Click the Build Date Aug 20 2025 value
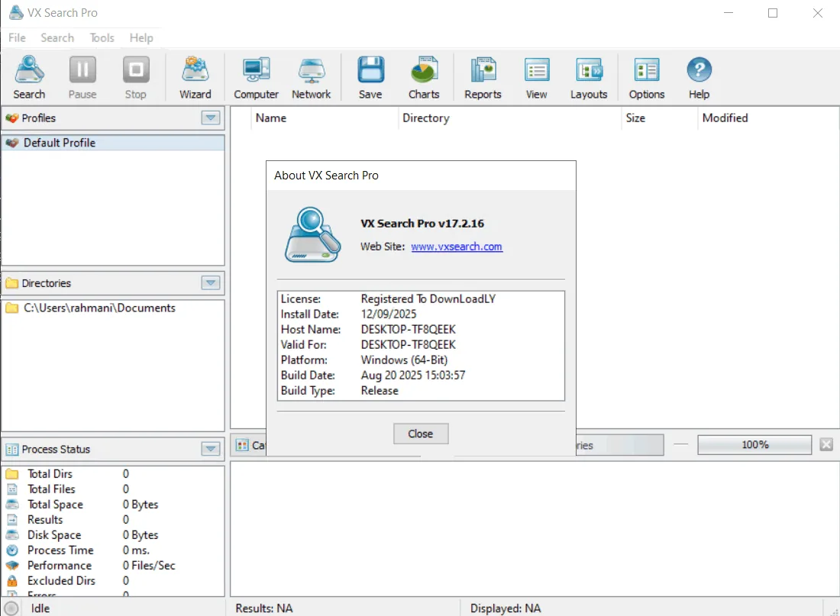Image resolution: width=840 pixels, height=616 pixels. (413, 376)
